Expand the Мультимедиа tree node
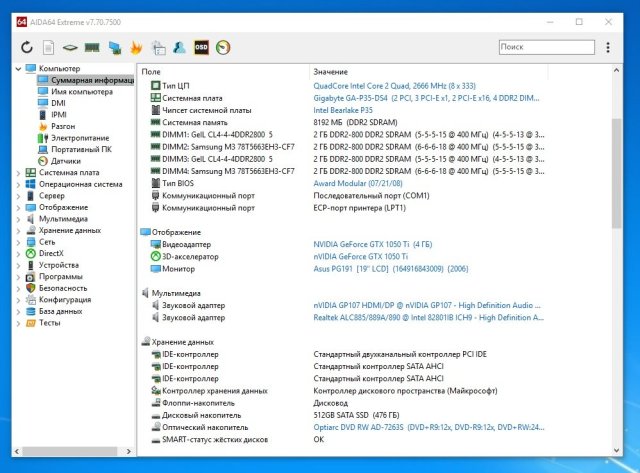 [18, 219]
